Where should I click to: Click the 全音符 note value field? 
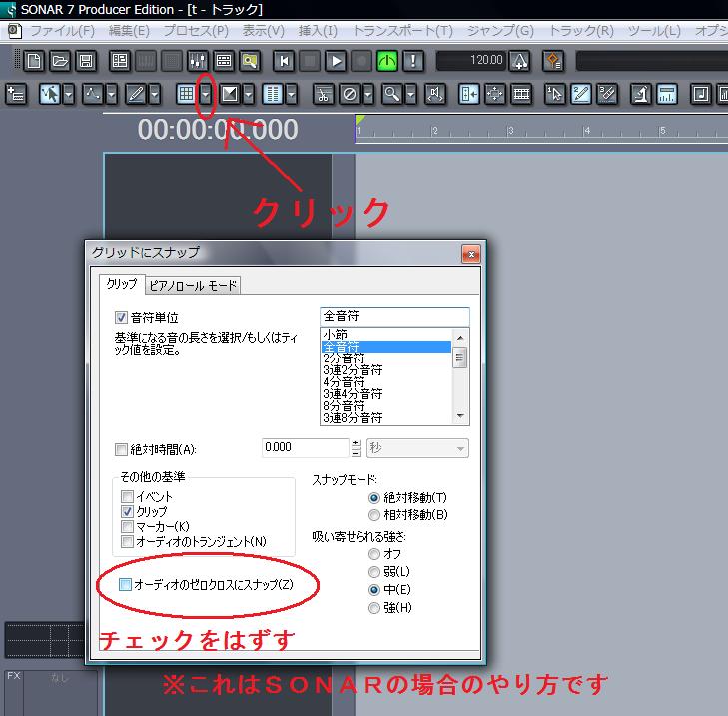click(x=394, y=317)
